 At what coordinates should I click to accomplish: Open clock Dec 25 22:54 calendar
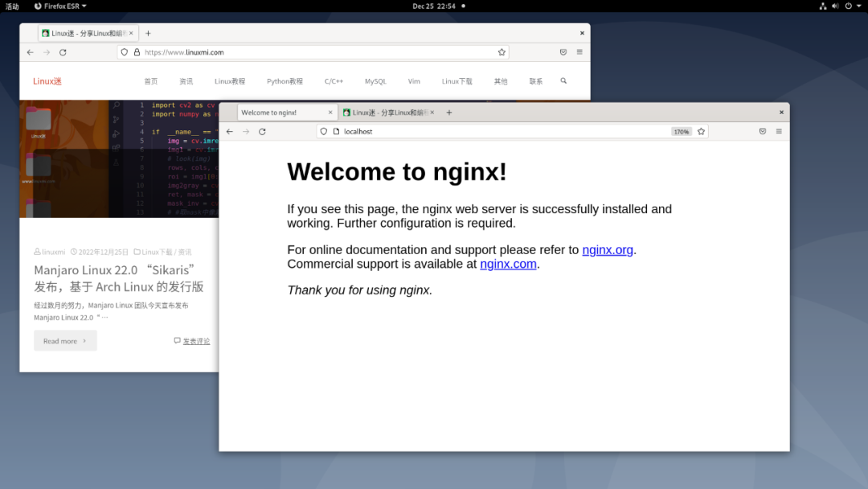[x=434, y=6]
